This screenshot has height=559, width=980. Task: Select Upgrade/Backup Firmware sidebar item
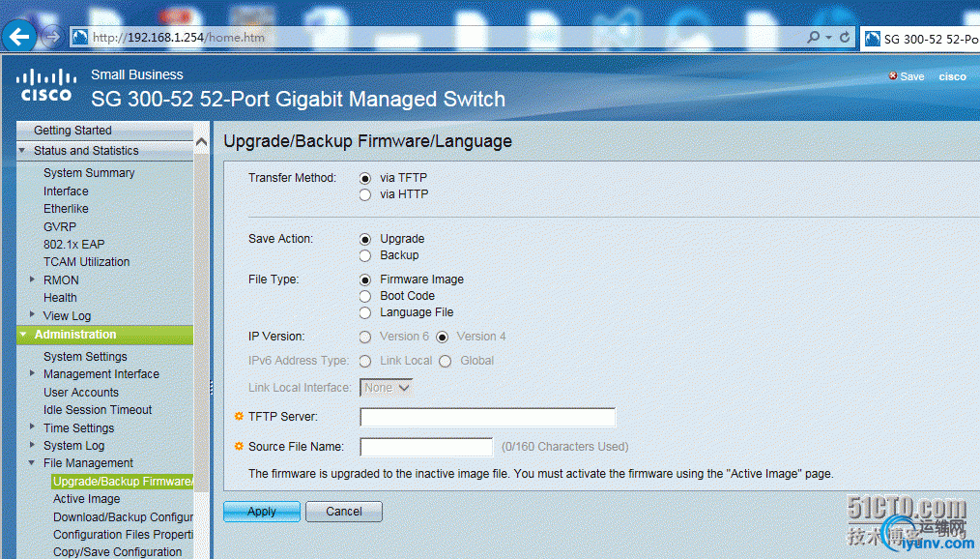point(122,482)
